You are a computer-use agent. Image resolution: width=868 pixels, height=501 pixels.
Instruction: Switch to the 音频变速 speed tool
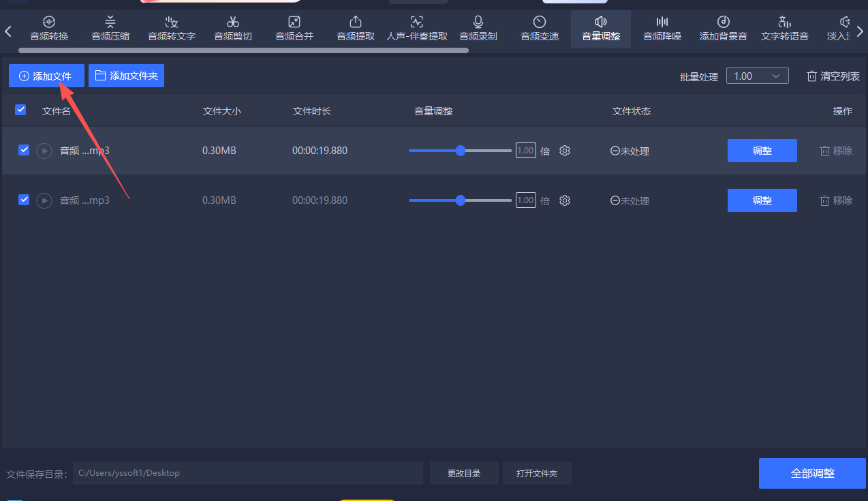click(x=540, y=29)
